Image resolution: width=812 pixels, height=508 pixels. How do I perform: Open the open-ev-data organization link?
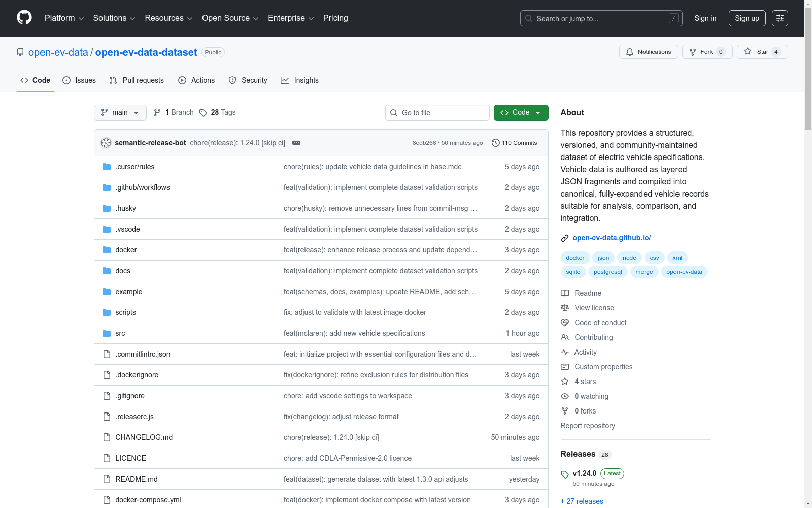pos(58,52)
